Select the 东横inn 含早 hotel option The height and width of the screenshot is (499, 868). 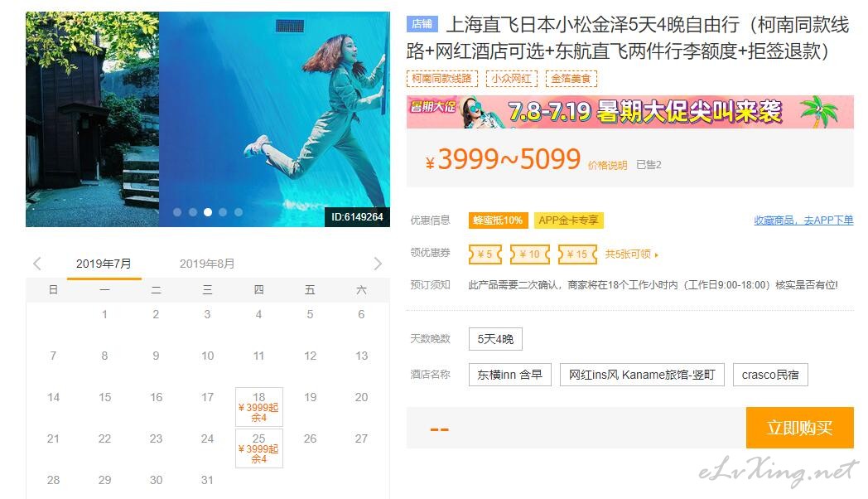[510, 375]
